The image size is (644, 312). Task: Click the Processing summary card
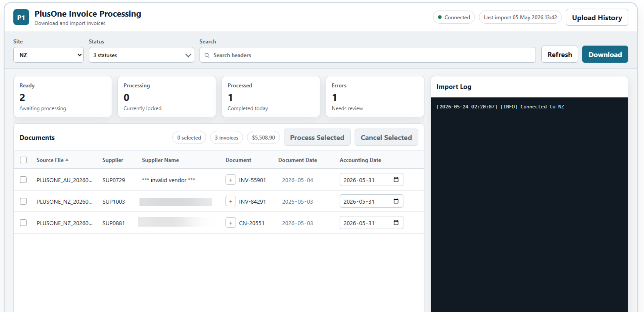coord(167,97)
